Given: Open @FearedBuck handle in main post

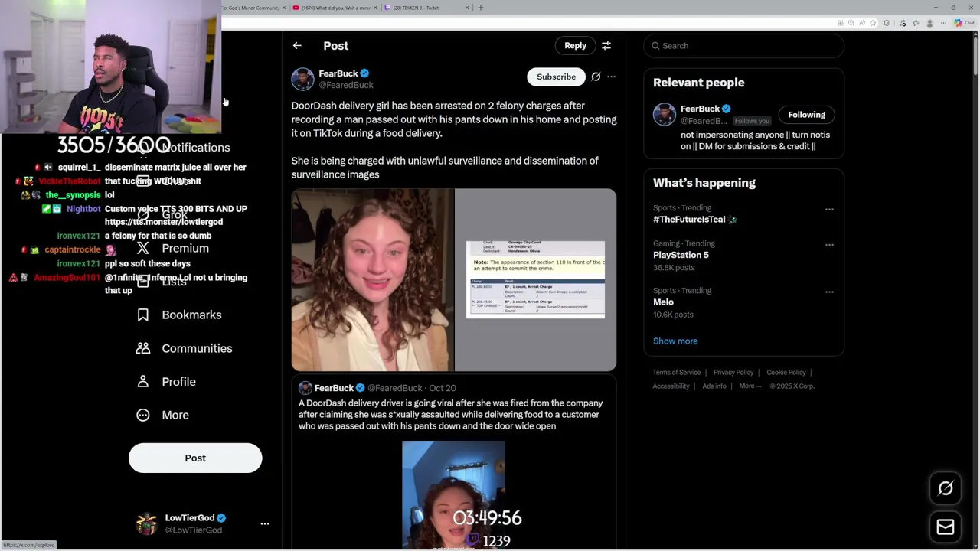Looking at the screenshot, I should 346,85.
